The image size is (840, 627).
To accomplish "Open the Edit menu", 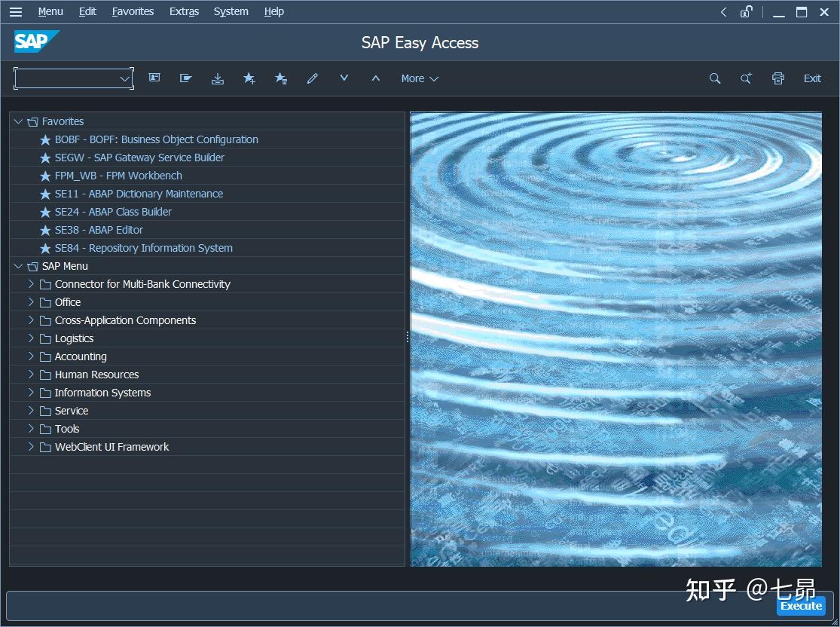I will point(87,11).
